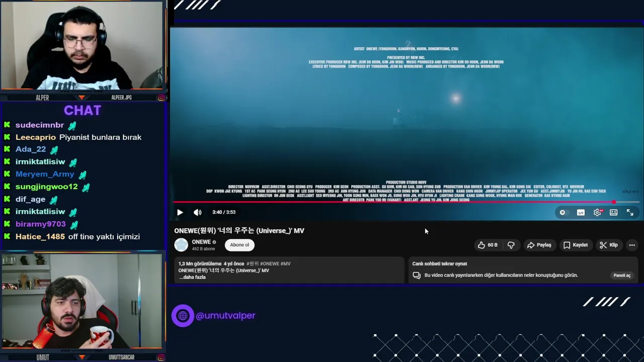Open the player settings gear menu

[x=597, y=213]
